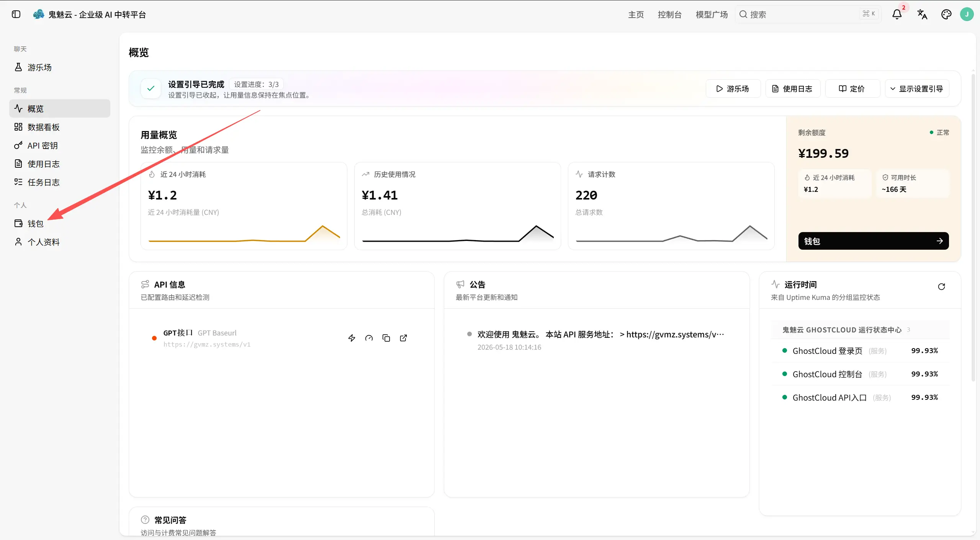Click the 公告 megaphone icon
Viewport: 980px width, 540px height.
(x=460, y=284)
